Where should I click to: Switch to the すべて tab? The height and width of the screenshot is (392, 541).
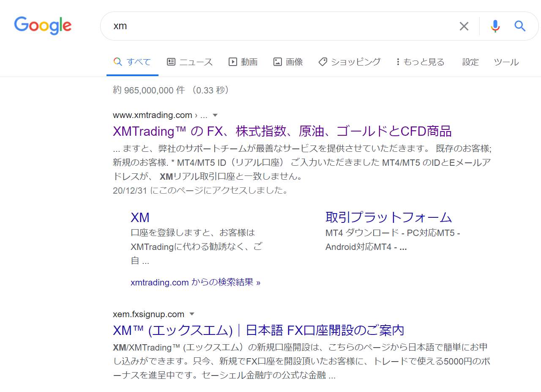(x=132, y=62)
